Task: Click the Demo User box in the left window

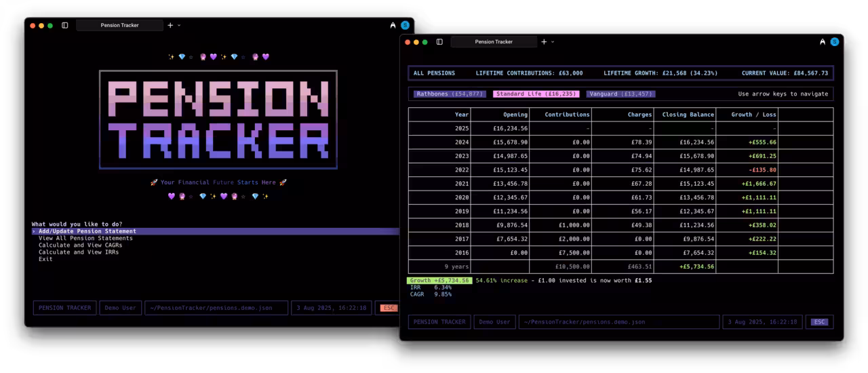Action: pos(119,308)
